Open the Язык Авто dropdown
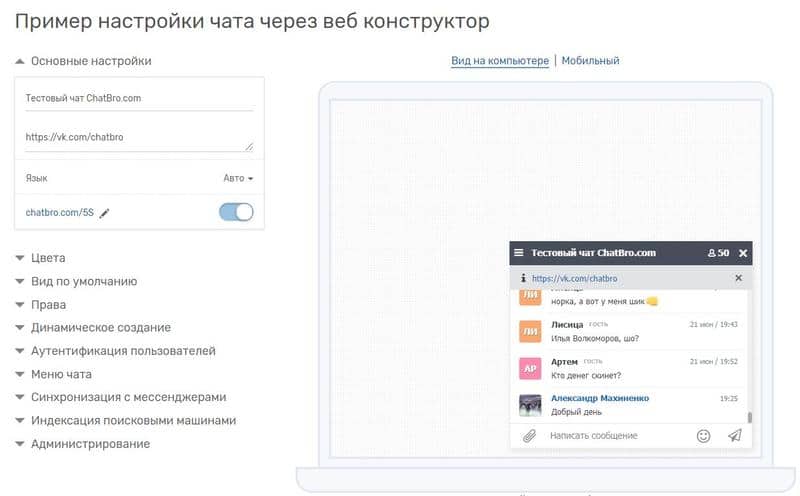Image resolution: width=800 pixels, height=496 pixels. (238, 178)
